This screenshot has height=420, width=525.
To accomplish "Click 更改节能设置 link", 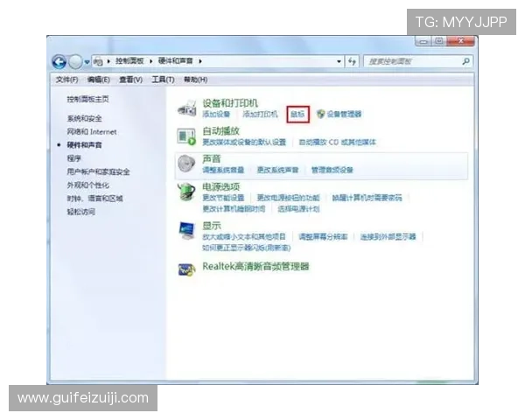I will coord(223,198).
